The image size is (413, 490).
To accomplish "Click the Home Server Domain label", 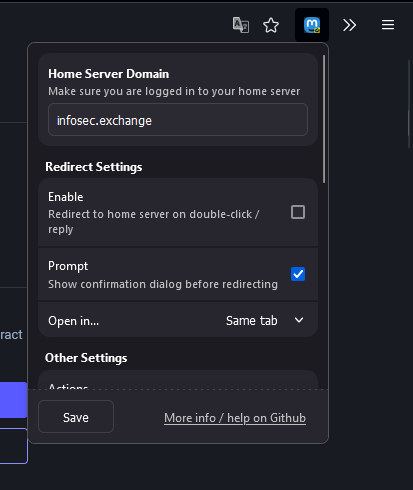I will point(108,74).
